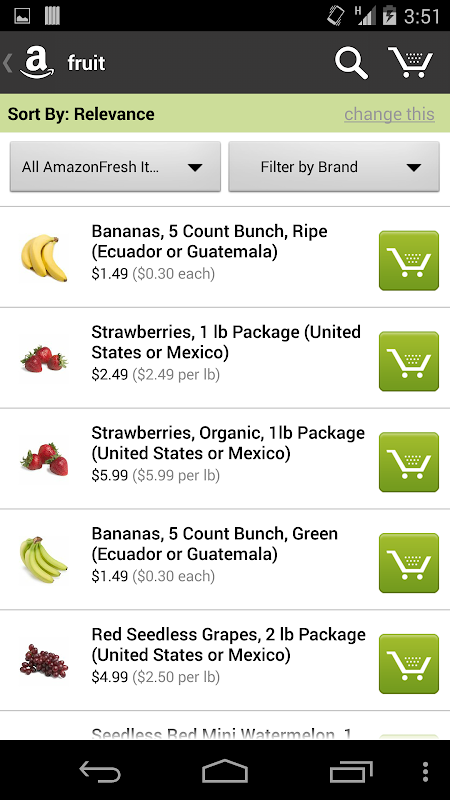Add green Bananas to cart

[x=409, y=563]
